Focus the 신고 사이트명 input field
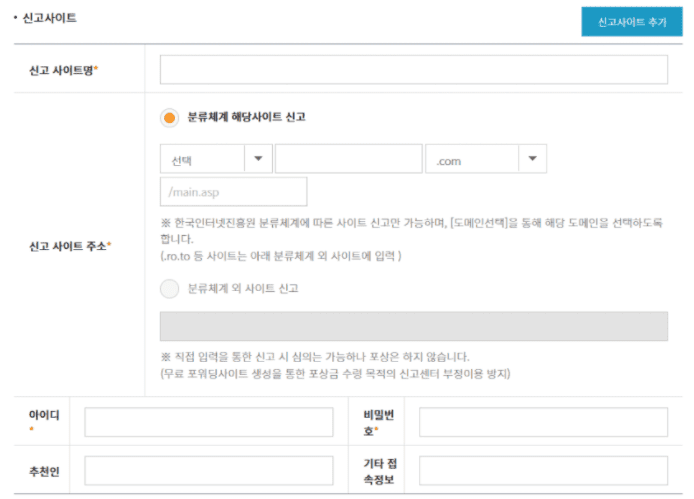This screenshot has height=499, width=694. (x=413, y=70)
